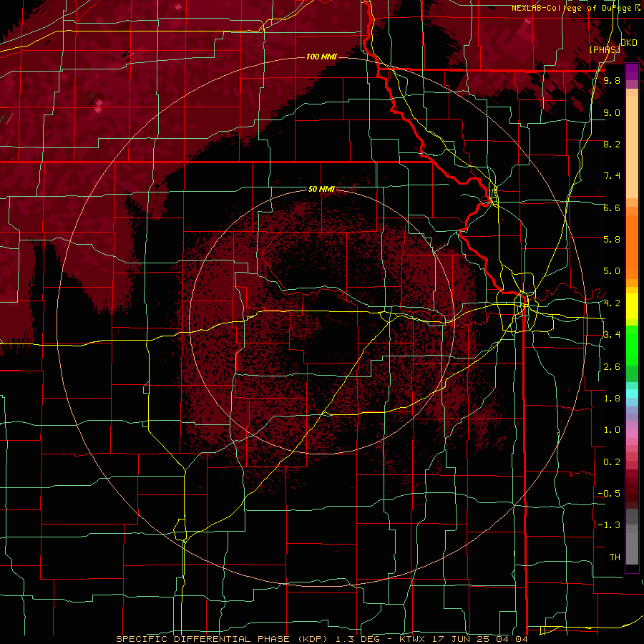Click the 5.0 value on color scale
This screenshot has width=644, height=644.
pos(612,271)
